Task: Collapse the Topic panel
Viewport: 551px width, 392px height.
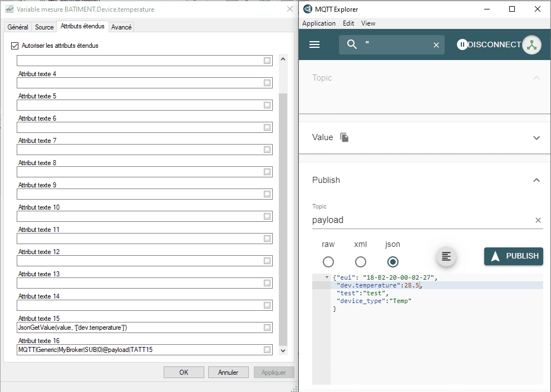Action: point(537,78)
